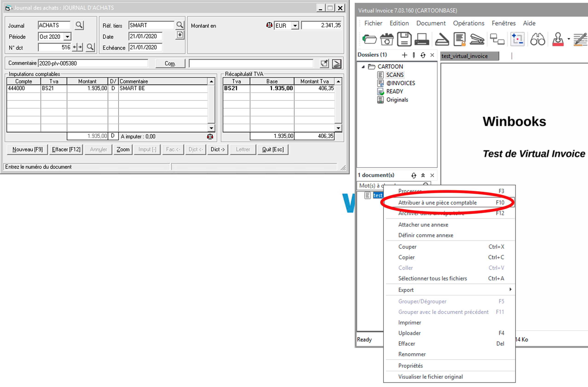Click the Com. button
588x387 pixels.
click(170, 63)
